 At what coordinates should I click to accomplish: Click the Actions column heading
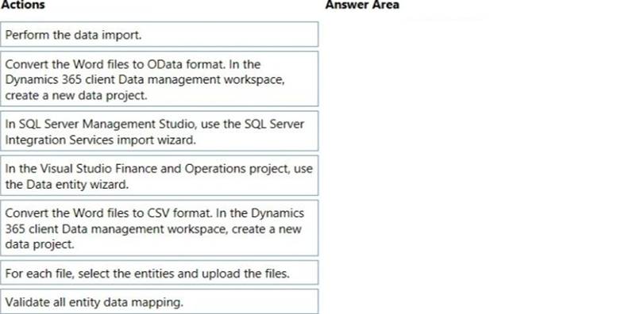pyautogui.click(x=22, y=5)
